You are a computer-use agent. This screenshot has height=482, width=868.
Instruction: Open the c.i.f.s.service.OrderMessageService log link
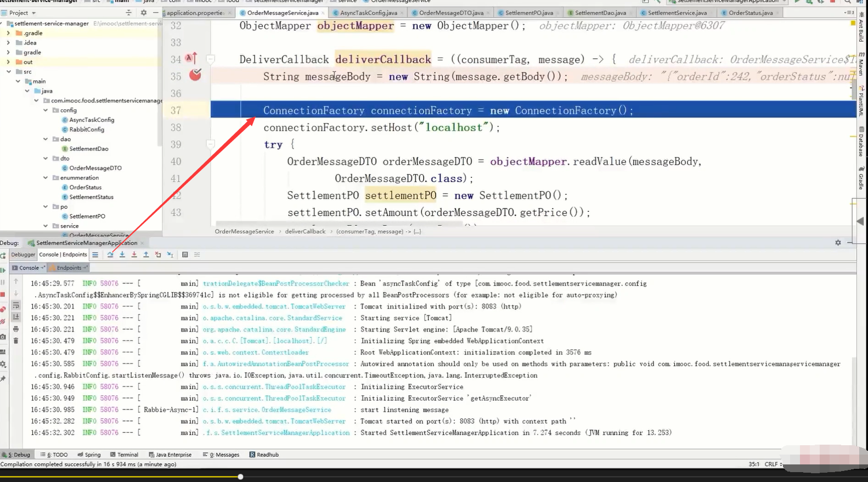click(x=267, y=410)
